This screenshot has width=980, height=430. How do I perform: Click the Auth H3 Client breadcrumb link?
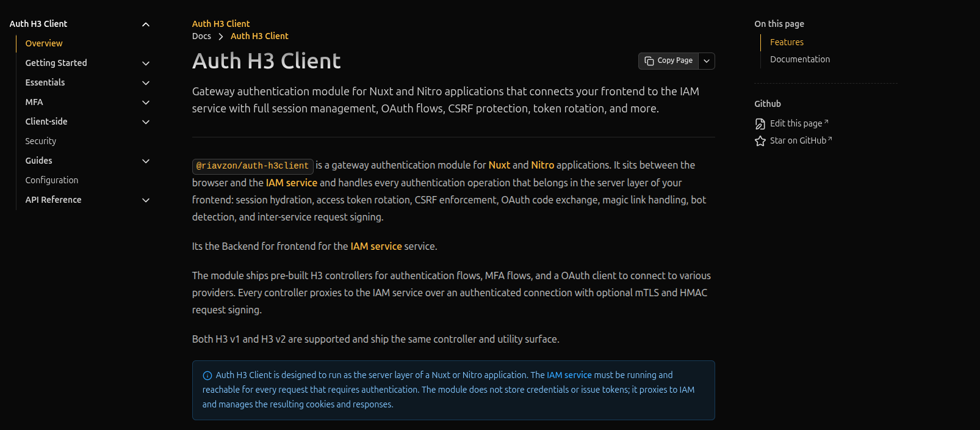coord(259,36)
